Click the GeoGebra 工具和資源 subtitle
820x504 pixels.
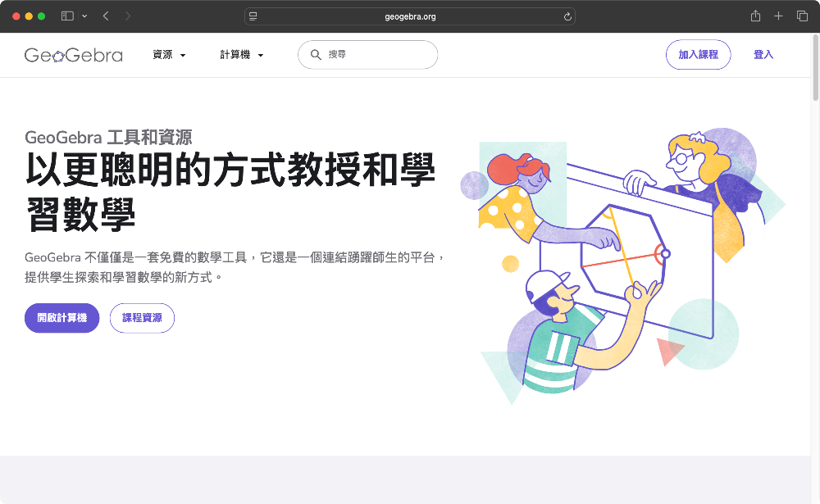click(108, 137)
